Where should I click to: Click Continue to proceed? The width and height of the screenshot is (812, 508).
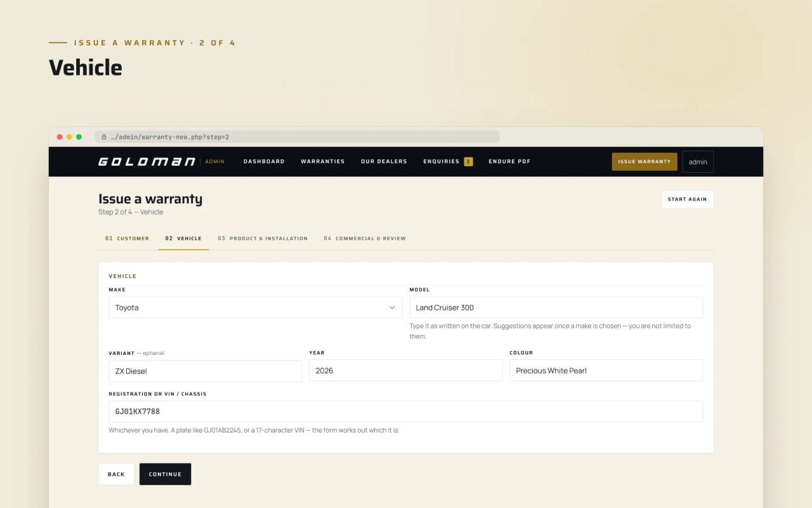coord(165,474)
